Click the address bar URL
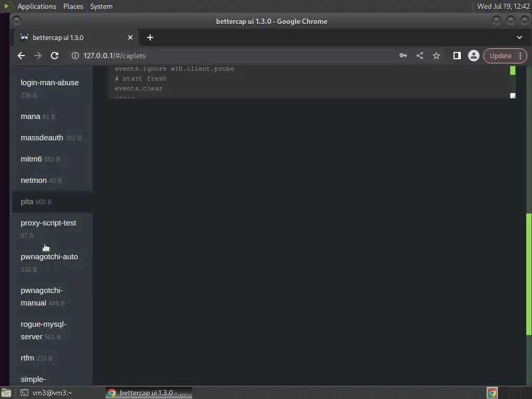This screenshot has height=399, width=532. (114, 56)
